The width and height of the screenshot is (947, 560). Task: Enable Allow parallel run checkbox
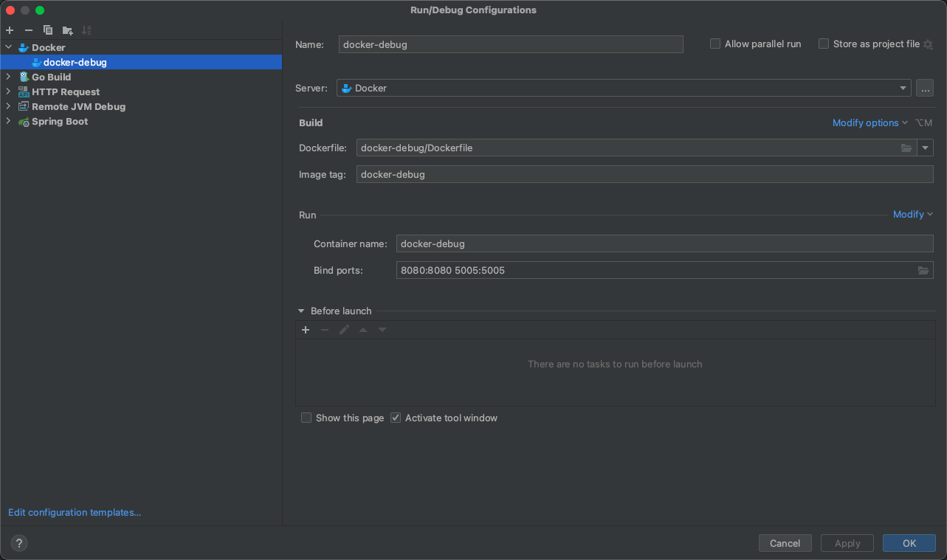(x=715, y=44)
